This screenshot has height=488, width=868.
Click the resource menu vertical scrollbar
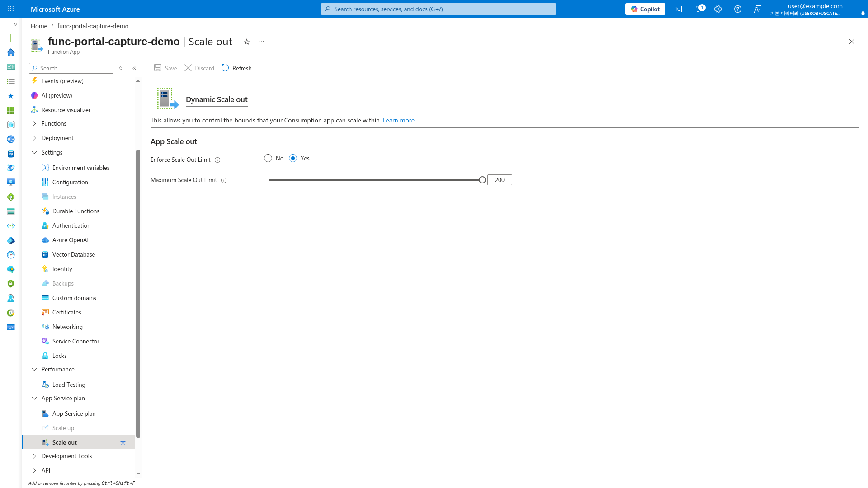click(x=138, y=294)
